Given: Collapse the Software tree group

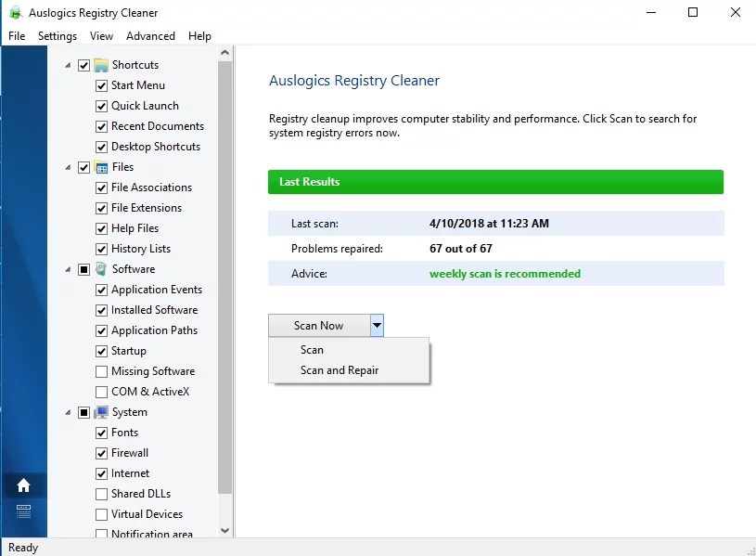Looking at the screenshot, I should pyautogui.click(x=68, y=269).
